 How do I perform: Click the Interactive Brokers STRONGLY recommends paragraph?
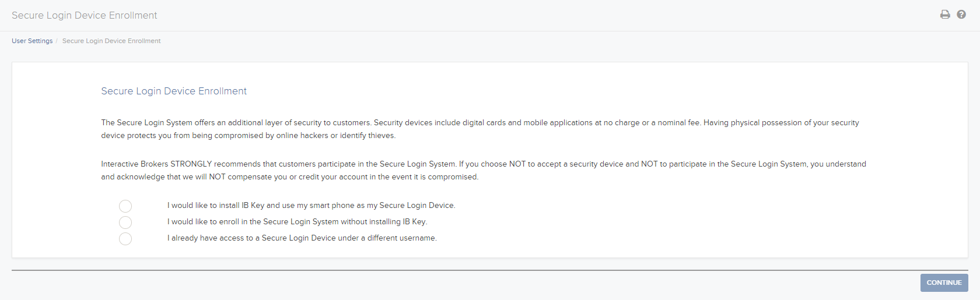(x=484, y=170)
